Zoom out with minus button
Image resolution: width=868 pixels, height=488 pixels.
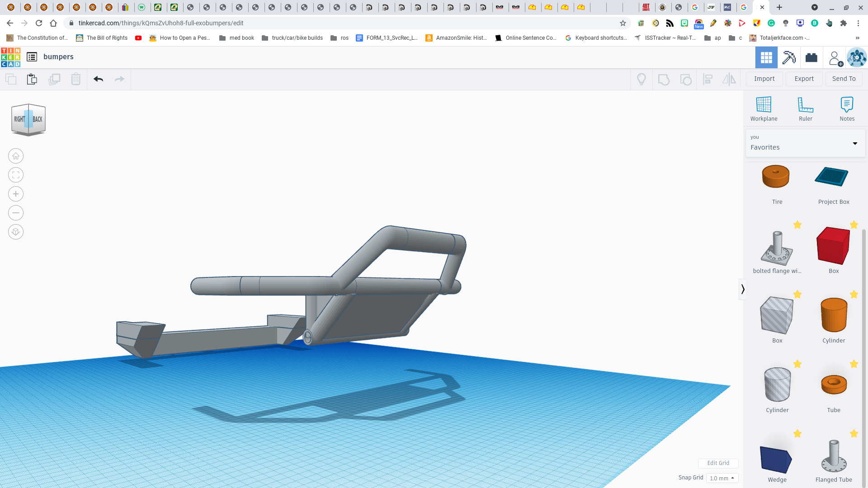tap(16, 213)
